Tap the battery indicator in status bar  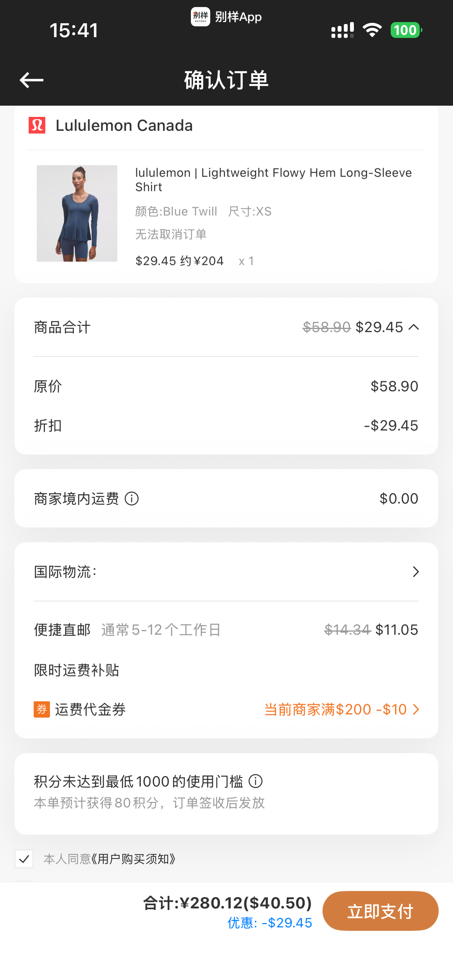(x=406, y=30)
